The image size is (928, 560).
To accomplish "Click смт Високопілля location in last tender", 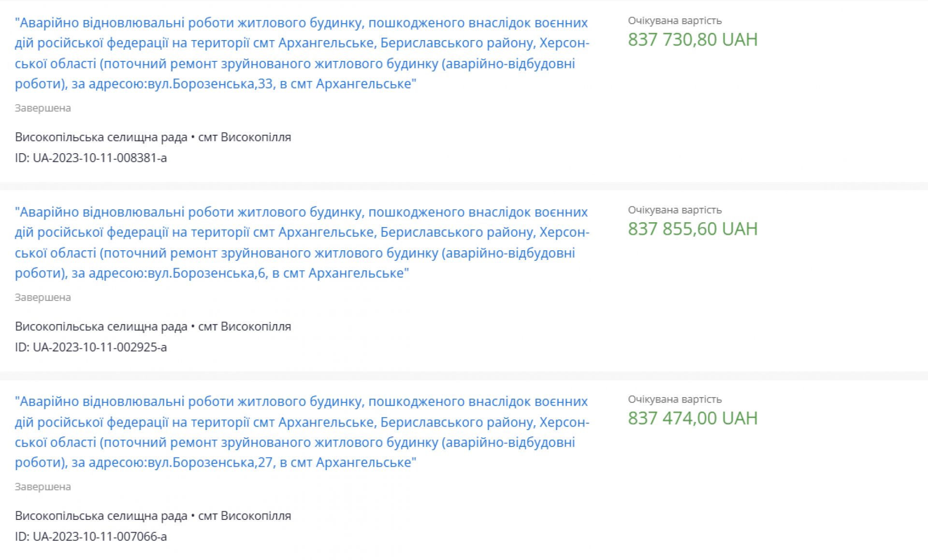I will coord(245,516).
